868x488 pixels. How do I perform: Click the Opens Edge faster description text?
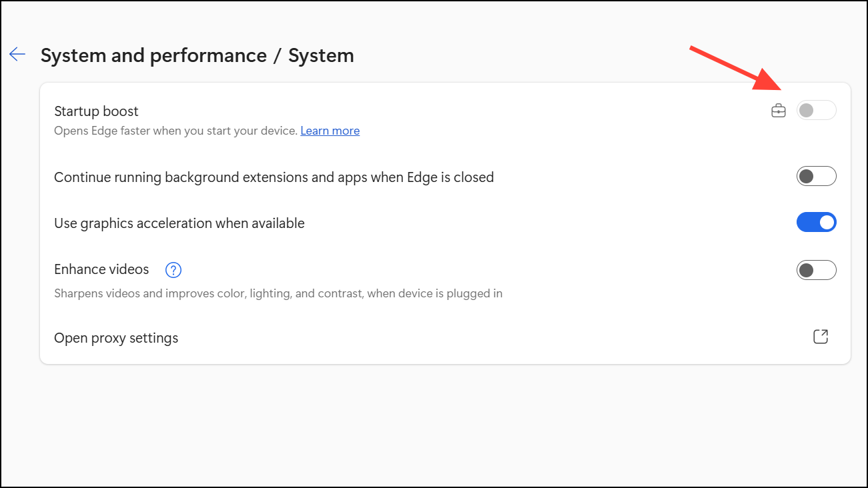[x=175, y=131]
